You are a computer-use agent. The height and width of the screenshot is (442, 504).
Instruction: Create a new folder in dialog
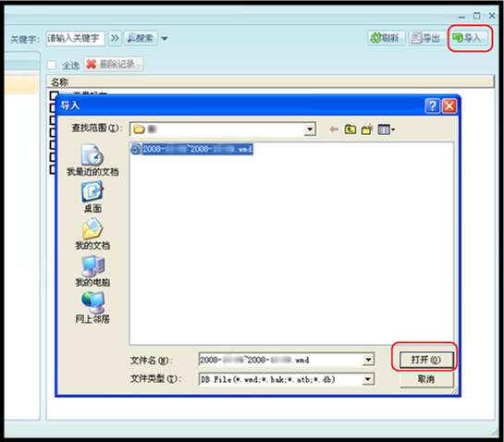[x=367, y=129]
